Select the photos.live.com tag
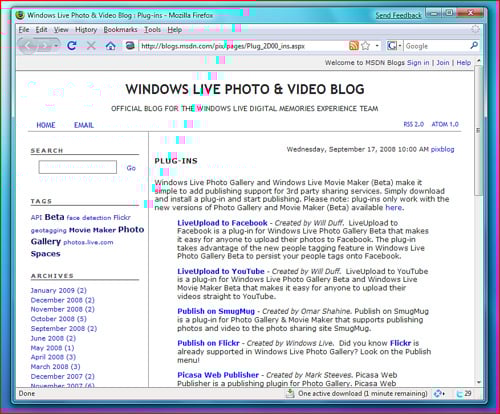The image size is (500, 414). [88, 242]
